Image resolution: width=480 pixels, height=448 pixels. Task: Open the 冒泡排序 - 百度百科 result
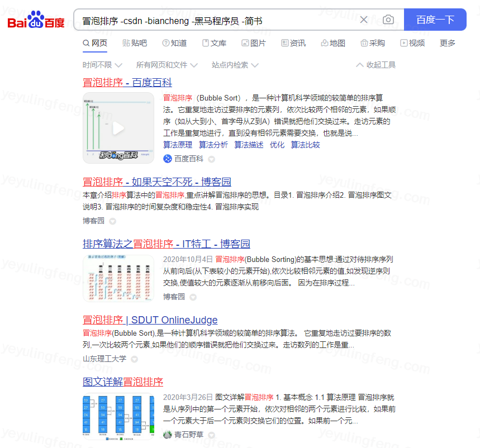(x=127, y=82)
